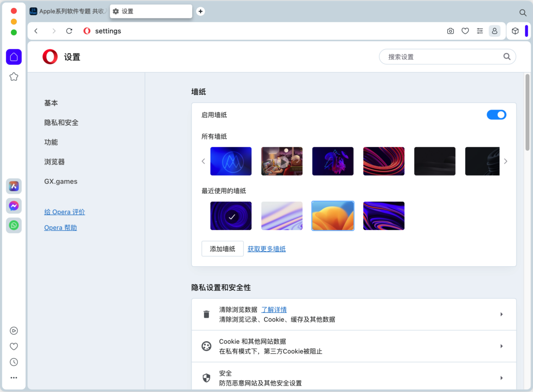Image resolution: width=533 pixels, height=392 pixels.
Task: Select the checked purple rings recent wallpaper
Action: 231,215
